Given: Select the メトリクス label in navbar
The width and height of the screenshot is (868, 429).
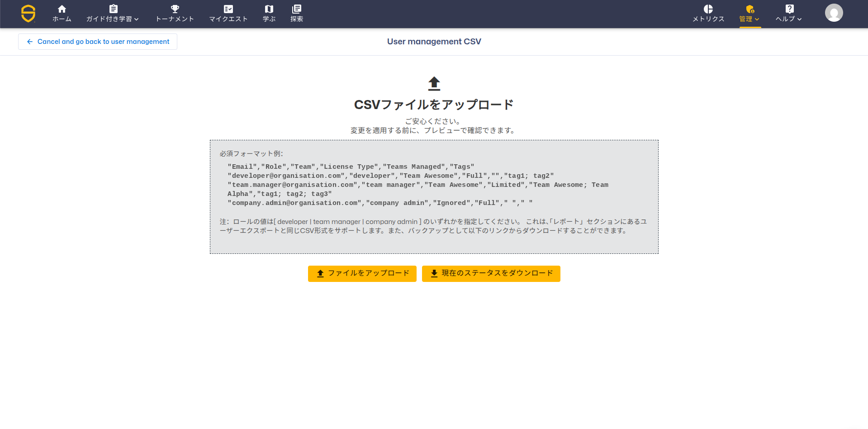Looking at the screenshot, I should [x=708, y=19].
